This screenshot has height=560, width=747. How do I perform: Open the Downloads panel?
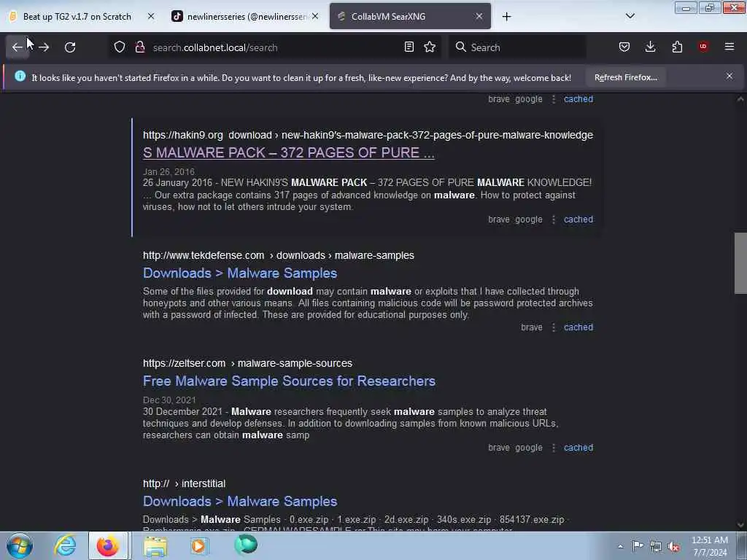point(650,47)
